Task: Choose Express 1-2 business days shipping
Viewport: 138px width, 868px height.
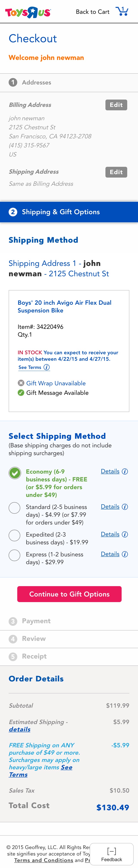Action: [x=14, y=555]
